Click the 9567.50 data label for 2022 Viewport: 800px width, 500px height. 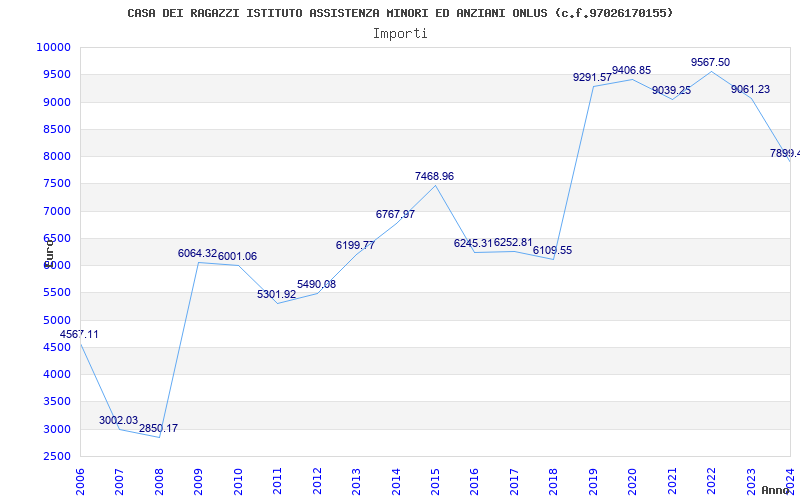(x=710, y=62)
